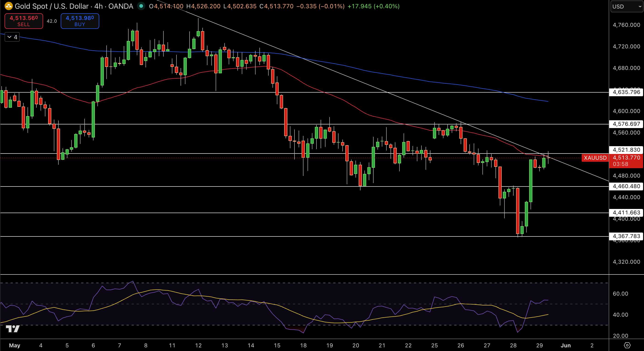Image resolution: width=644 pixels, height=351 pixels.
Task: Click the 03:58 countdown timer label
Action: [x=620, y=164]
